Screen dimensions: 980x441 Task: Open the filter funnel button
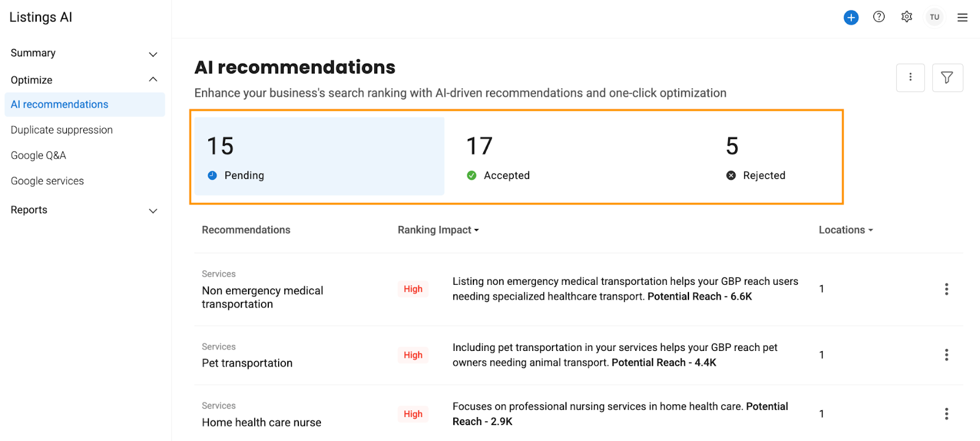pos(948,78)
